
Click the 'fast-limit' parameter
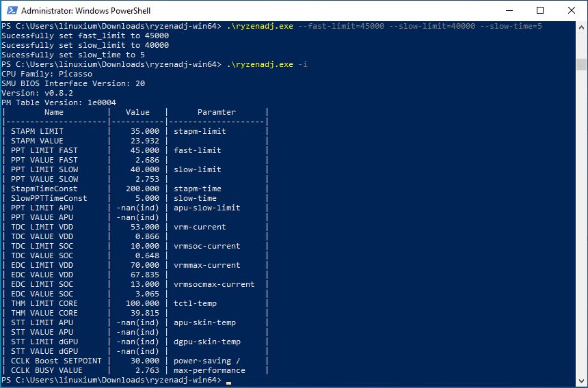pos(198,150)
